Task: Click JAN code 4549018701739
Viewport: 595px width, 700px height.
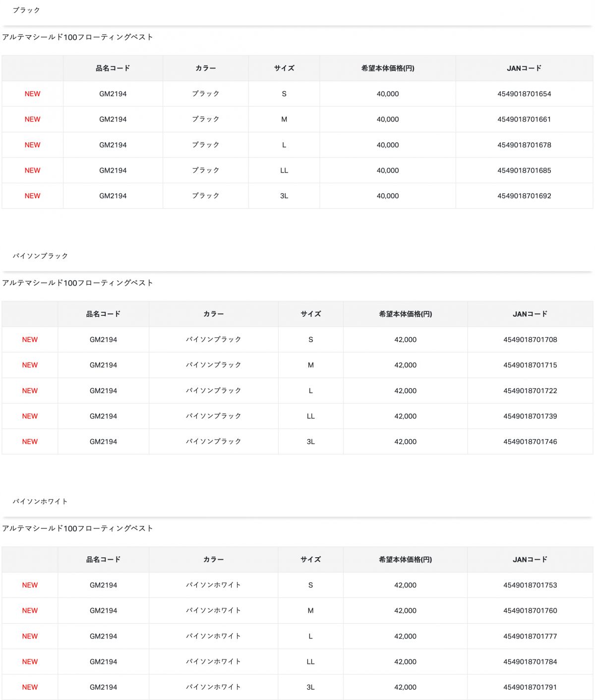Action: click(530, 416)
